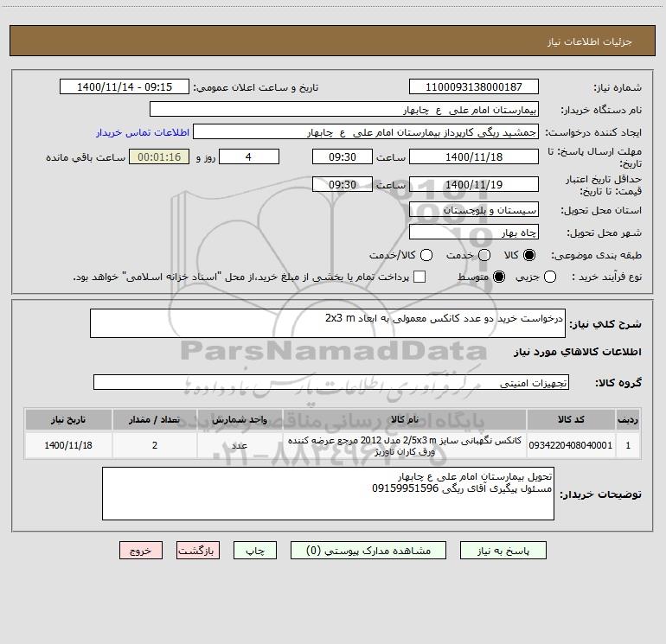Image resolution: width=666 pixels, height=644 pixels.
Task: Select the کالا/خدمت radio button
Action: [x=426, y=255]
